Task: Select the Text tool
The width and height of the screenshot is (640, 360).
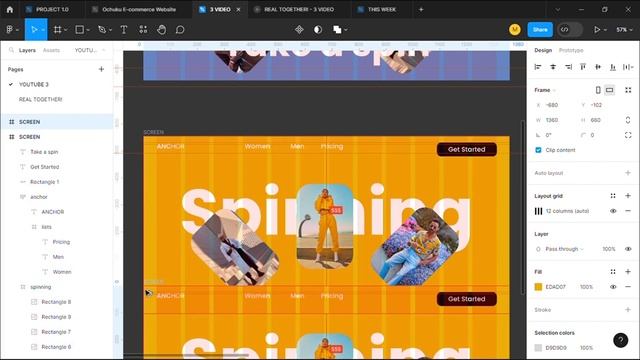Action: [x=124, y=29]
